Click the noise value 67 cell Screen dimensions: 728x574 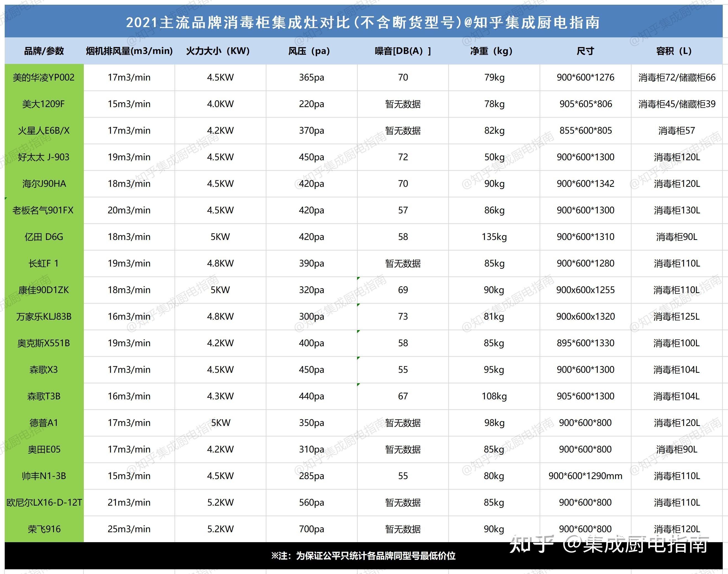pos(403,396)
